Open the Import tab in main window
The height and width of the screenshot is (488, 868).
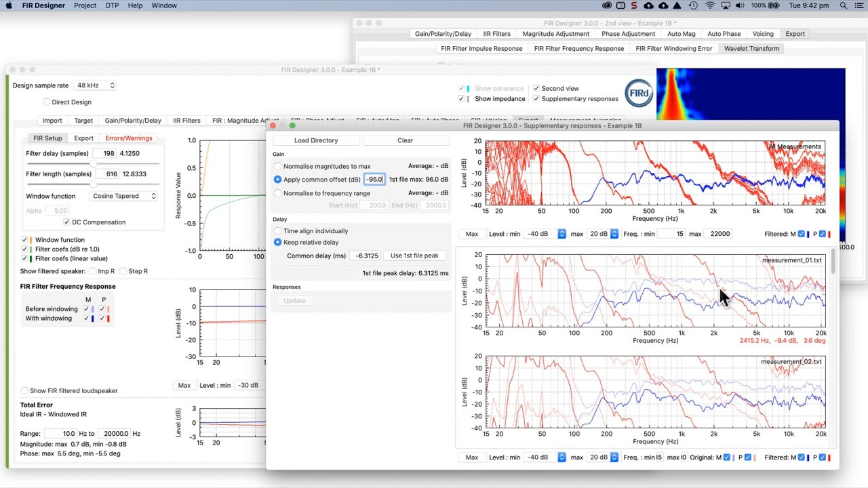point(52,121)
